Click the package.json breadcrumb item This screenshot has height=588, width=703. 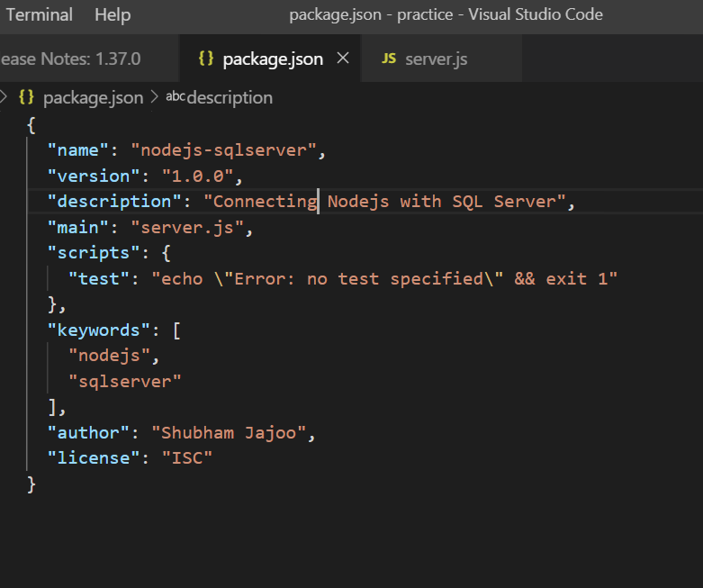coord(94,98)
